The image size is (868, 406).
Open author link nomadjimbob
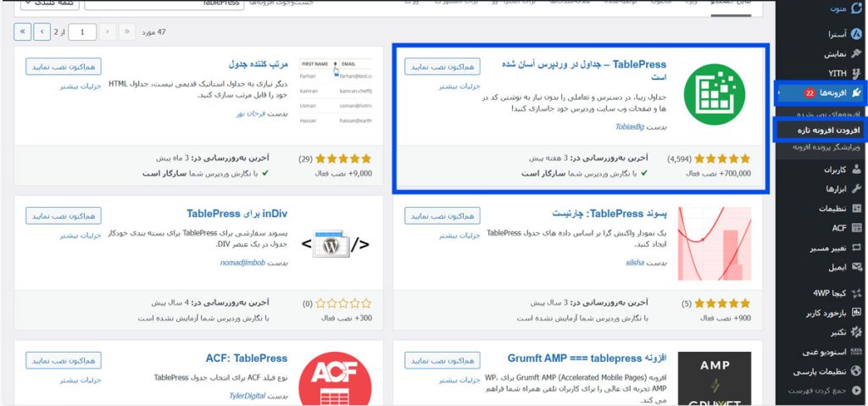click(242, 263)
